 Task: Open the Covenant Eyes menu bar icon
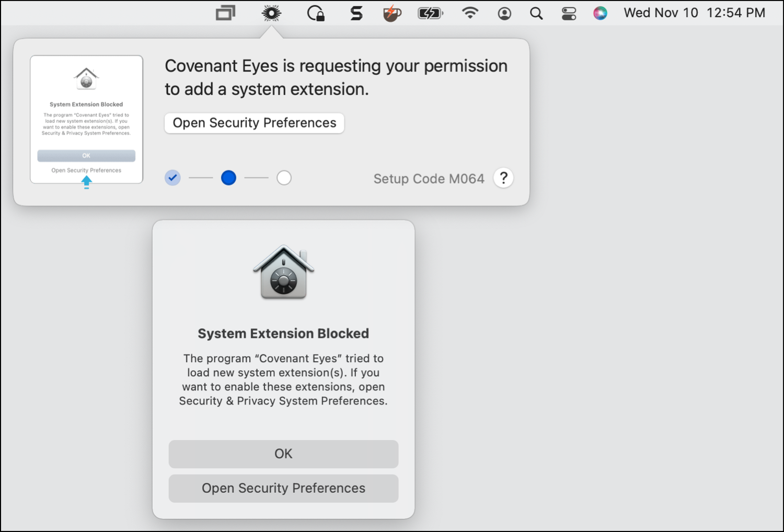[x=271, y=13]
